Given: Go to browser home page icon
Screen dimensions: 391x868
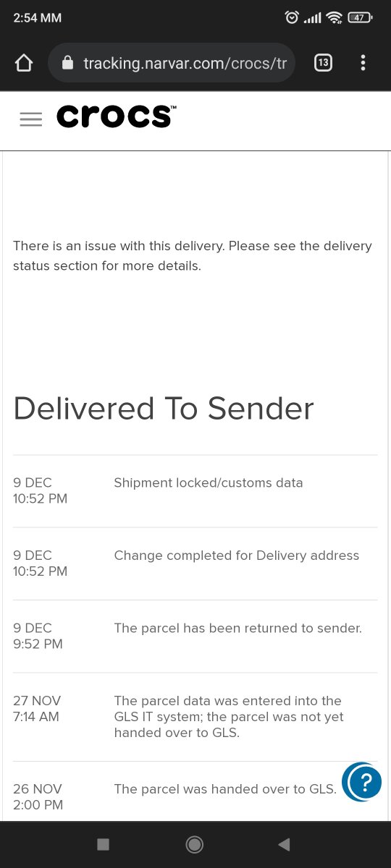Looking at the screenshot, I should point(24,63).
